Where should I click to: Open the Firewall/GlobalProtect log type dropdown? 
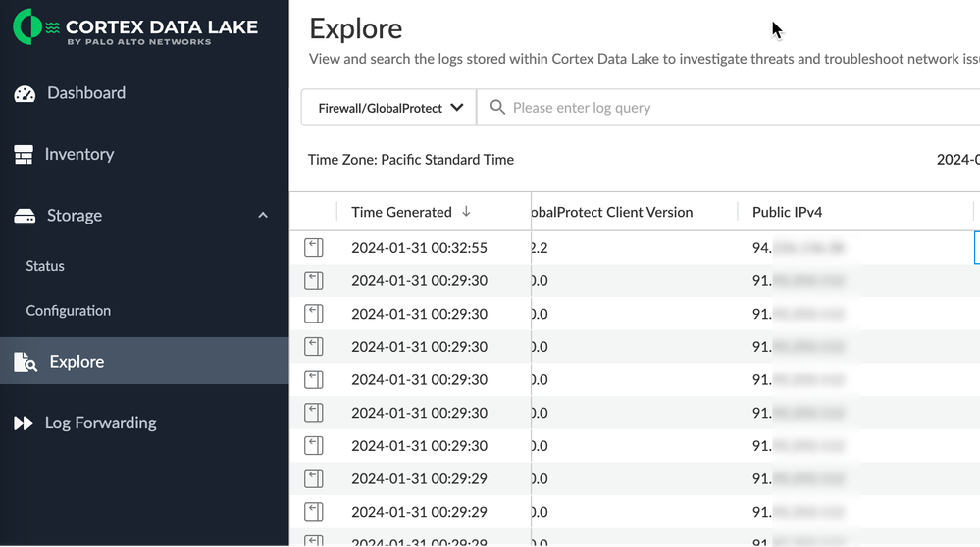(389, 108)
